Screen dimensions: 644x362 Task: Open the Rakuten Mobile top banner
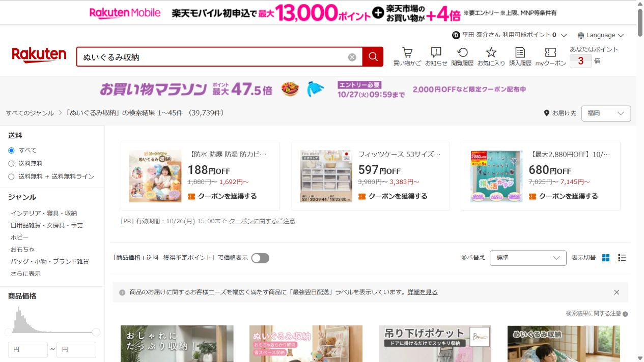point(323,12)
